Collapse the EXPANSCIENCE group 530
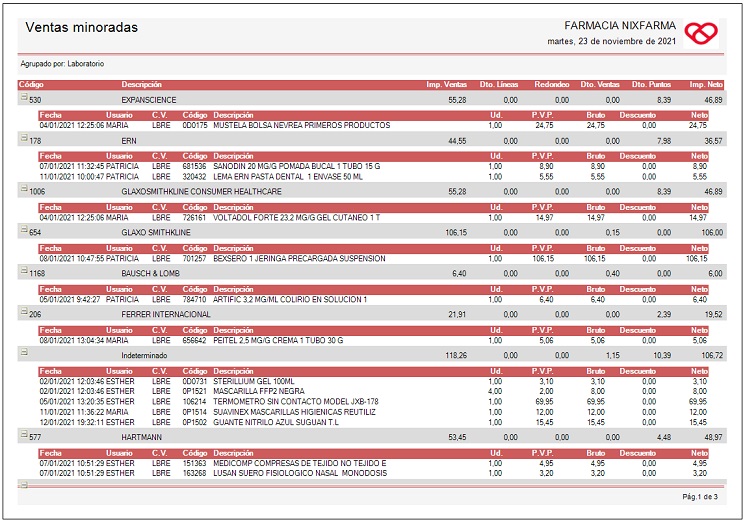 [x=23, y=97]
